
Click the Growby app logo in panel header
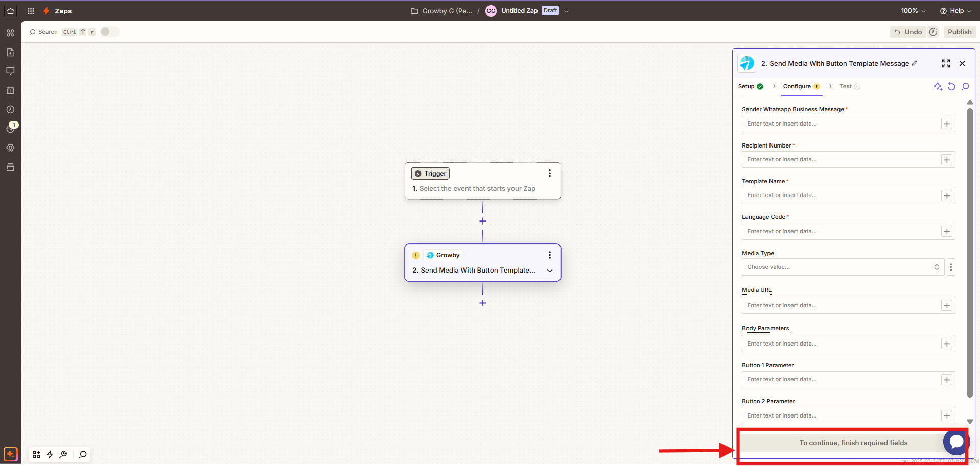(x=746, y=63)
